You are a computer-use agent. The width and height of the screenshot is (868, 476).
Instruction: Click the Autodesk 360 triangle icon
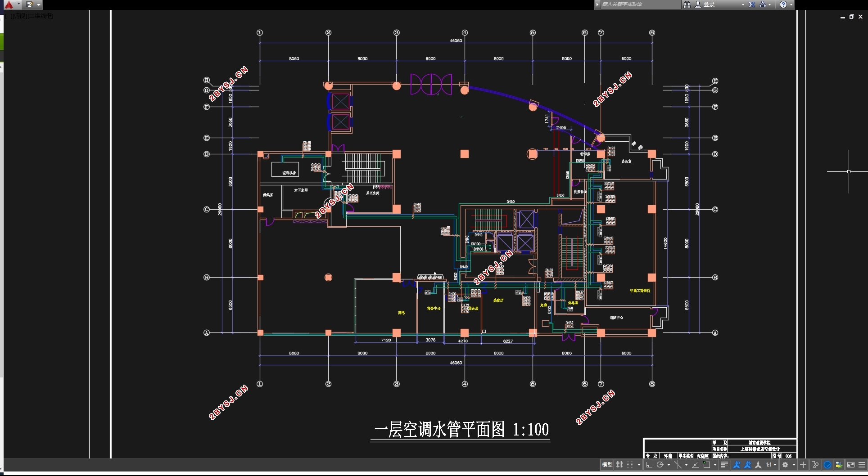pos(763,4)
